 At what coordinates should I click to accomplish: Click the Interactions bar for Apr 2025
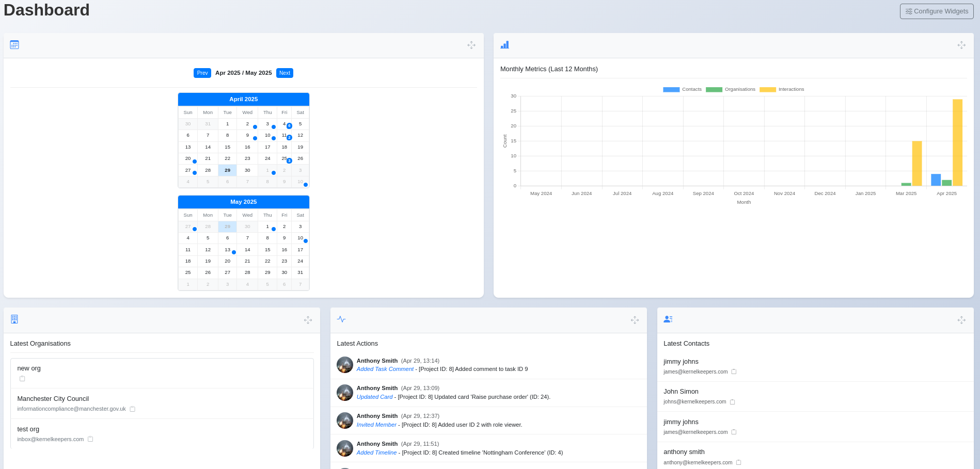pos(957,142)
